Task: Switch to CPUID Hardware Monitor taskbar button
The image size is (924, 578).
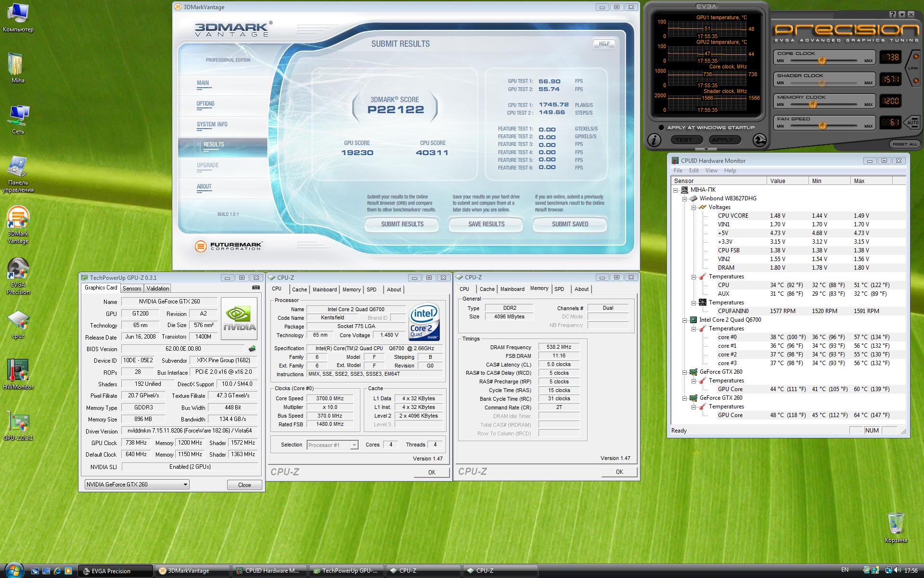Action: pyautogui.click(x=269, y=571)
